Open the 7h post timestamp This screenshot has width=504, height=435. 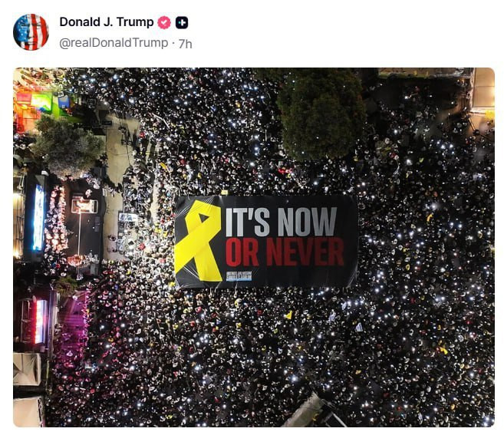pyautogui.click(x=185, y=44)
